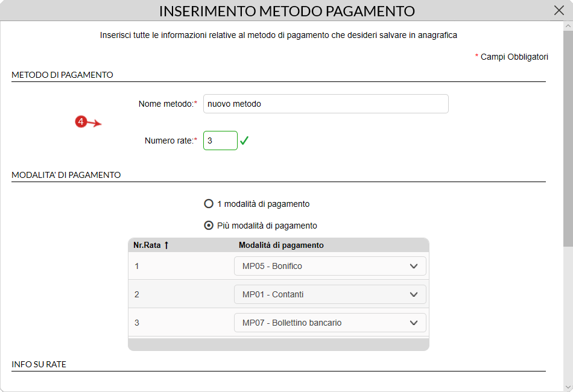This screenshot has height=392, width=573.
Task: Click the Modalità di pagamento column header
Action: (x=281, y=245)
